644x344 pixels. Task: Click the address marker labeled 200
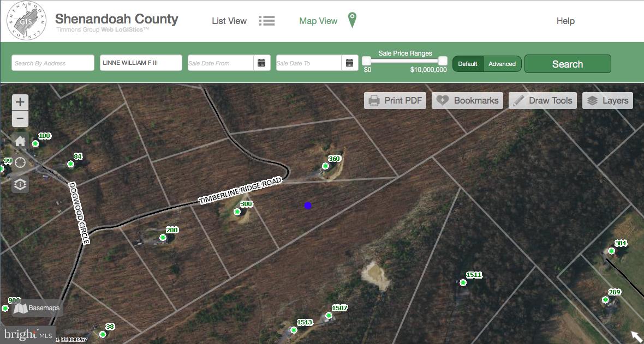tap(163, 237)
